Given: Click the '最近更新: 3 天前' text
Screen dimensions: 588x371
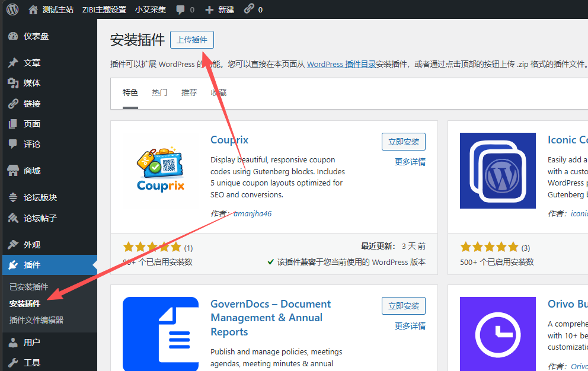Looking at the screenshot, I should coord(393,247).
